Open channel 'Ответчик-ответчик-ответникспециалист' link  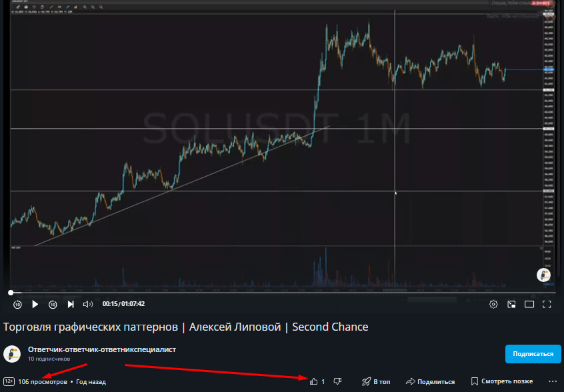tap(102, 349)
